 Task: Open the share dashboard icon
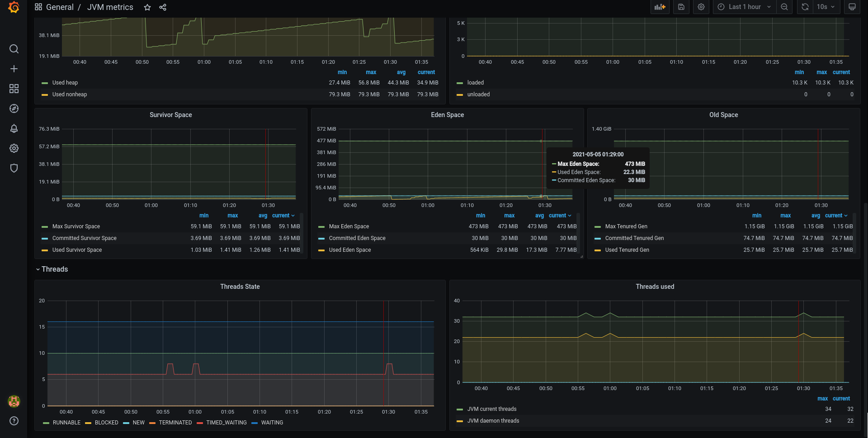pos(163,7)
